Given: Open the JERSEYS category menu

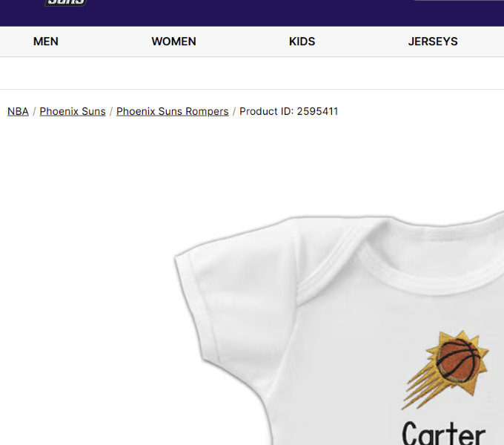Looking at the screenshot, I should click(433, 42).
